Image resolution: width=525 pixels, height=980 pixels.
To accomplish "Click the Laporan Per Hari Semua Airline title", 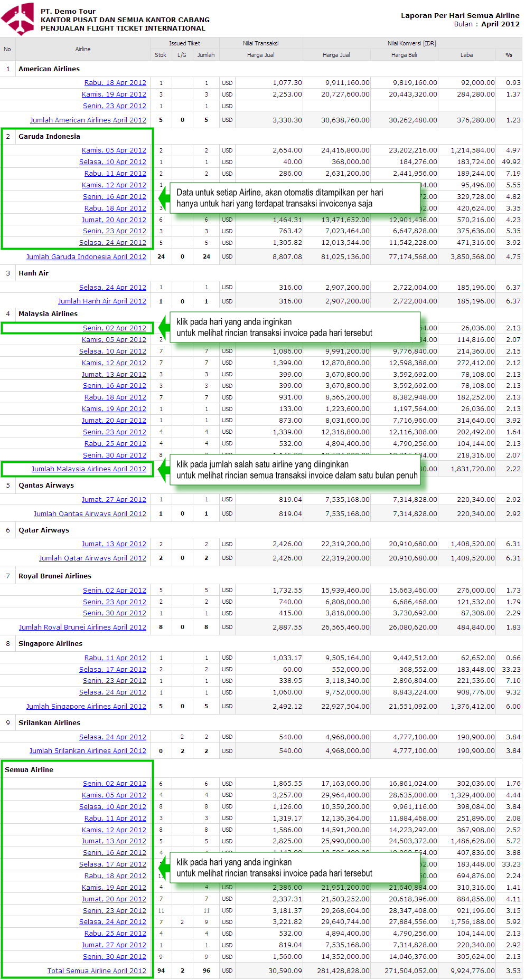I will (460, 15).
